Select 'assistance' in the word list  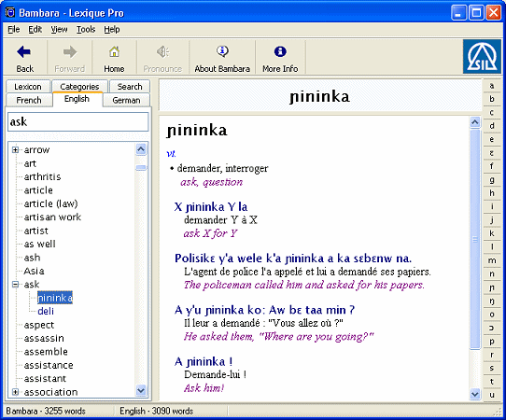tap(49, 365)
